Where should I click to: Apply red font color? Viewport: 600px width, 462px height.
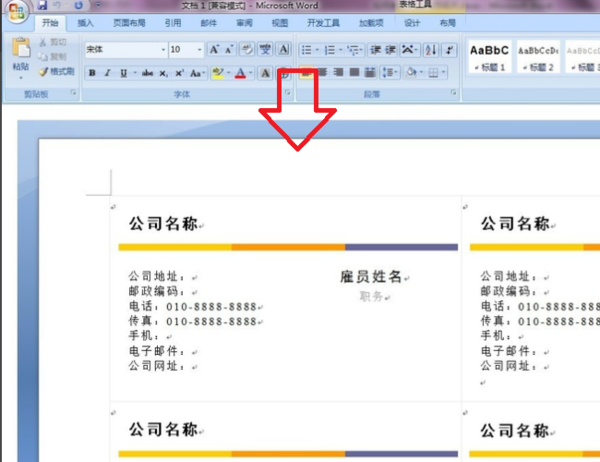[240, 72]
